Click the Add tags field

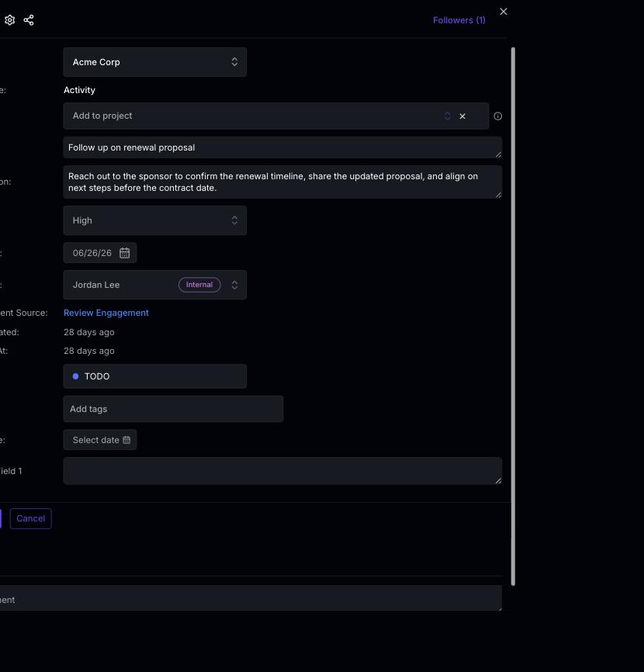coord(173,409)
